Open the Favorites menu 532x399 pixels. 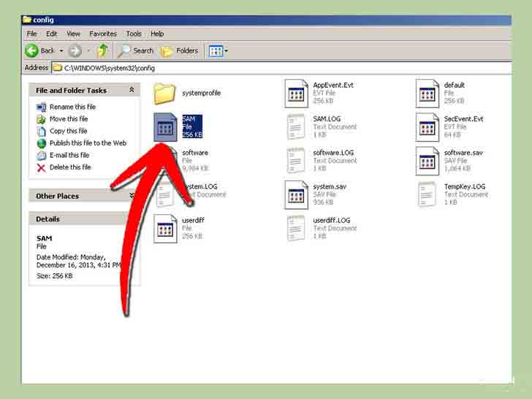103,34
